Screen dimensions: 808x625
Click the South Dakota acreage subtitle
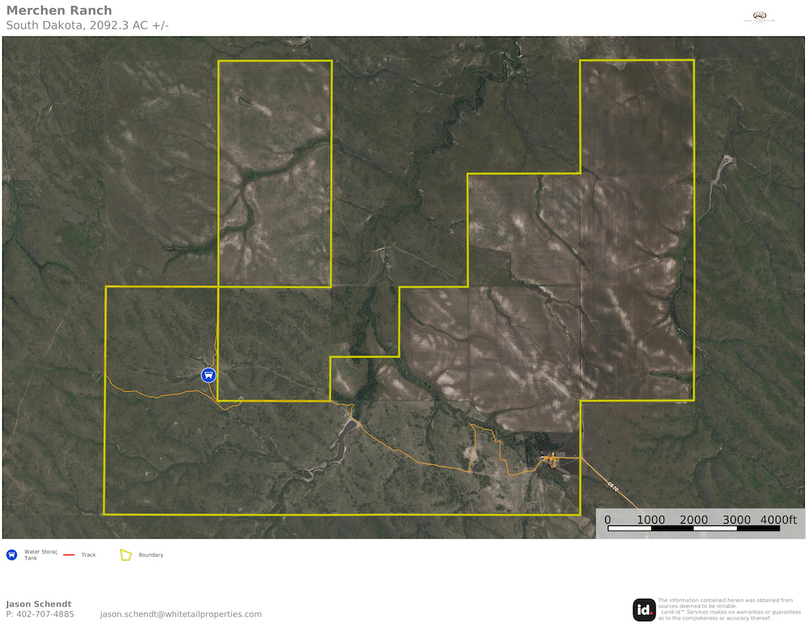[87, 25]
